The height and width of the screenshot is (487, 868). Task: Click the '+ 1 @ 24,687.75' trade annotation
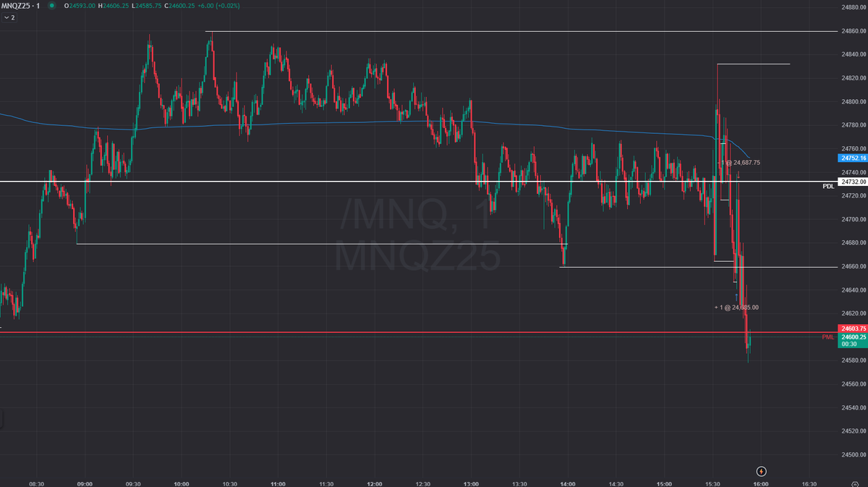[739, 163]
